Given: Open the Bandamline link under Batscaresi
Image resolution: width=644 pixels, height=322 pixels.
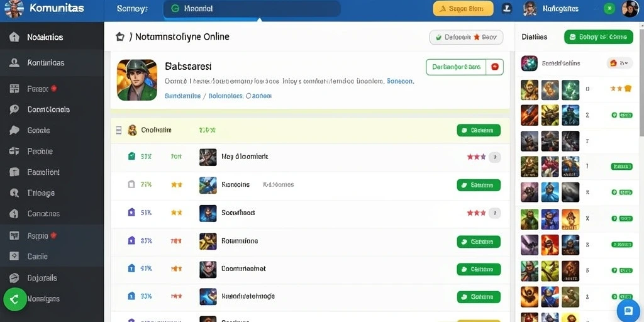Looking at the screenshot, I should tap(182, 96).
